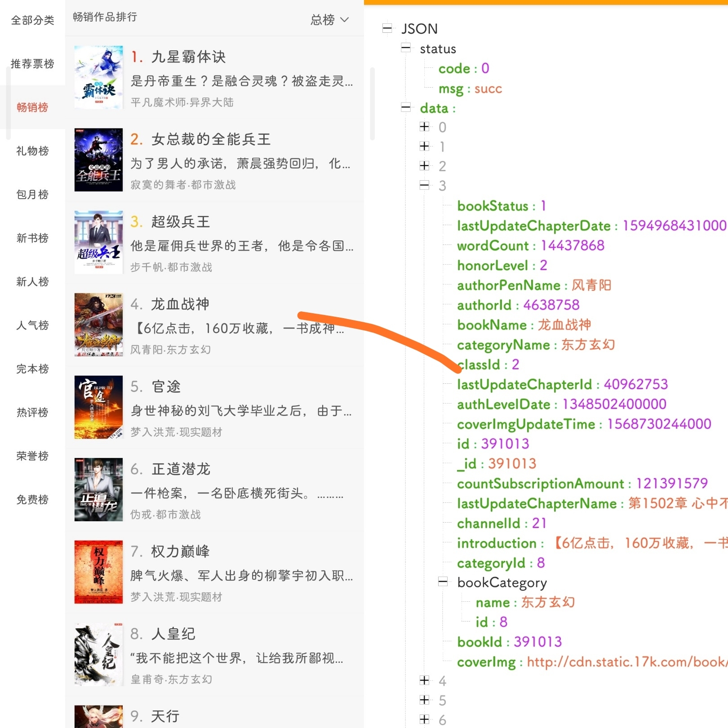Switch to 人气榜 ranking
728x728 pixels.
pyautogui.click(x=32, y=325)
